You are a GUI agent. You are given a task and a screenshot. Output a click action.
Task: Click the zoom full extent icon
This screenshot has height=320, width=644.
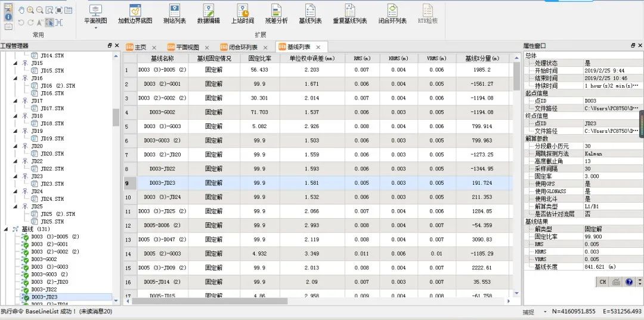tap(58, 10)
